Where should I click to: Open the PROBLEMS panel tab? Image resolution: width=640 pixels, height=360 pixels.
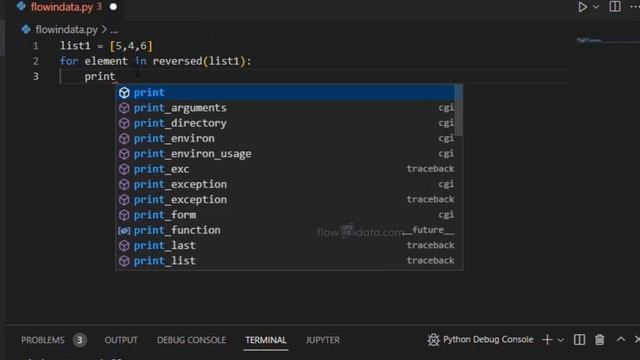click(43, 340)
